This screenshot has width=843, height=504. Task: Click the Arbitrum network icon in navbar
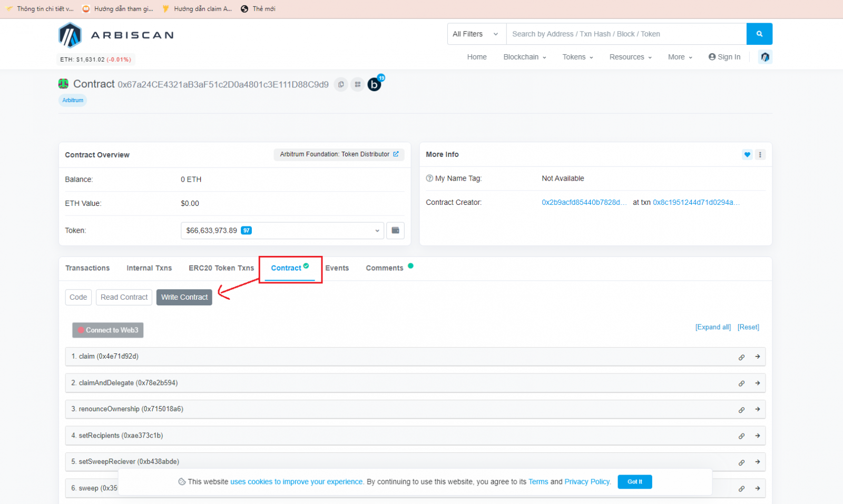[x=765, y=57]
